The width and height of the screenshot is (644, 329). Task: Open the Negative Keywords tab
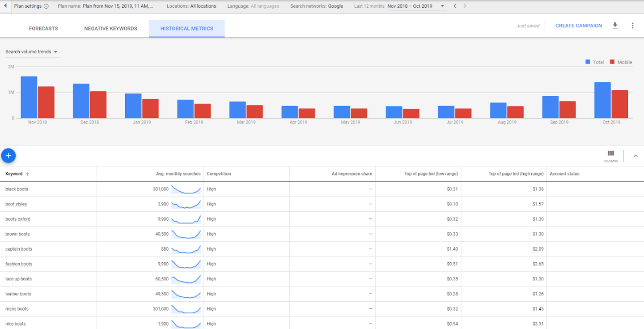pos(110,29)
